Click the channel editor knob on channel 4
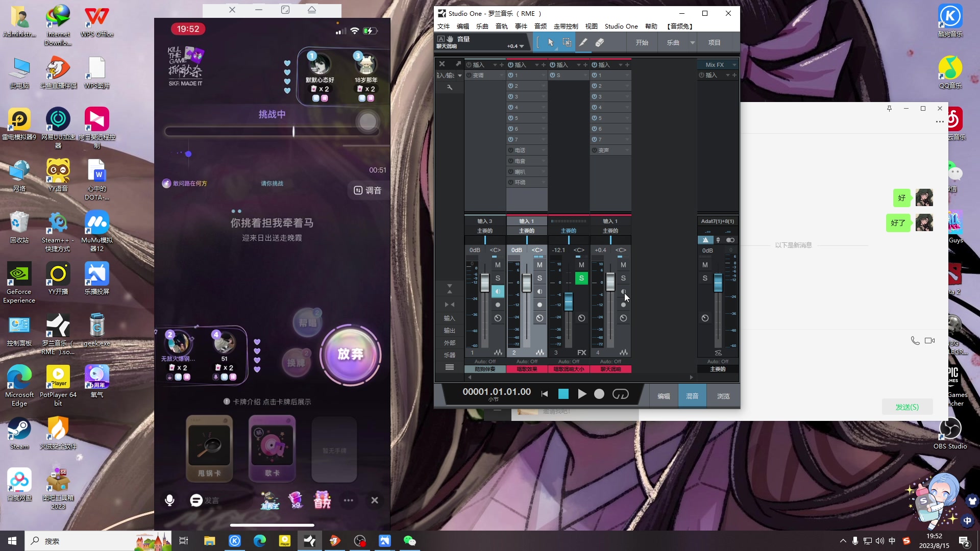The width and height of the screenshot is (980, 551). tap(623, 318)
